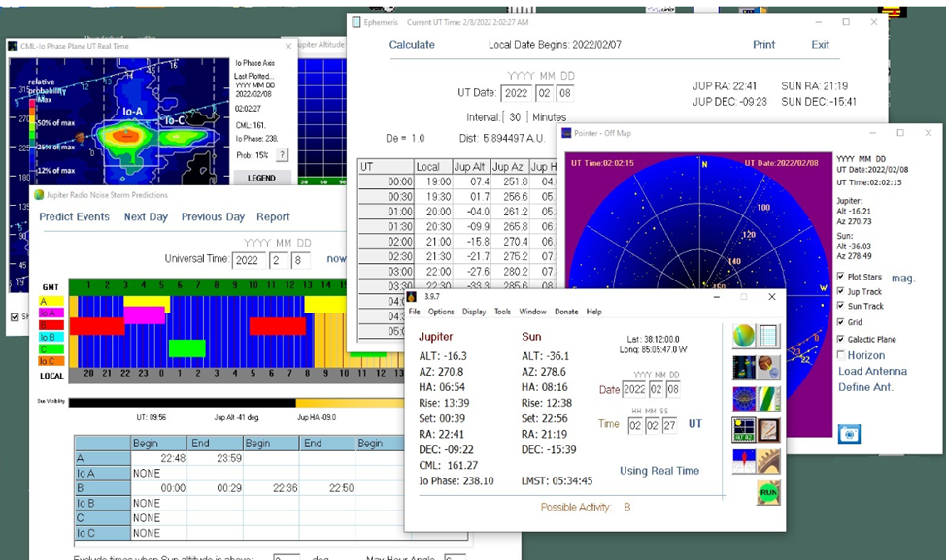Click the magenta Io A legend swatch
The width and height of the screenshot is (946, 560).
tap(51, 313)
